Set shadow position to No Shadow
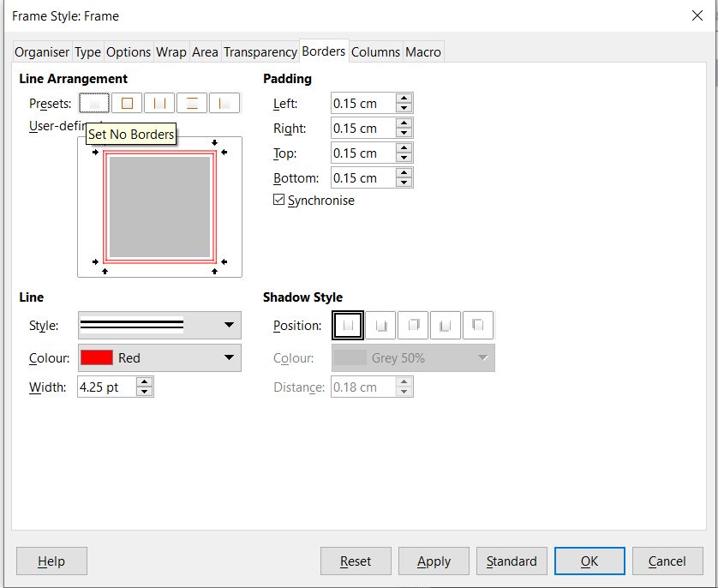Viewport: 718px width, 588px height. (x=348, y=325)
